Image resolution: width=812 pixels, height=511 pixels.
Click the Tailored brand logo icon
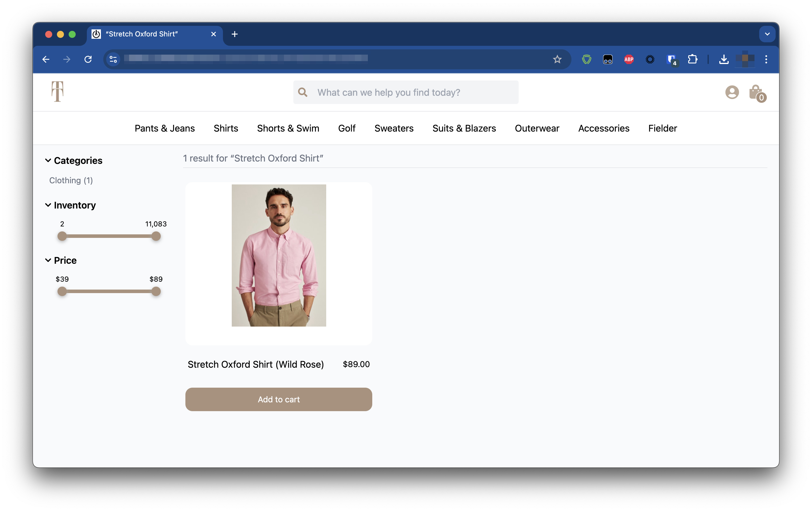click(x=57, y=91)
